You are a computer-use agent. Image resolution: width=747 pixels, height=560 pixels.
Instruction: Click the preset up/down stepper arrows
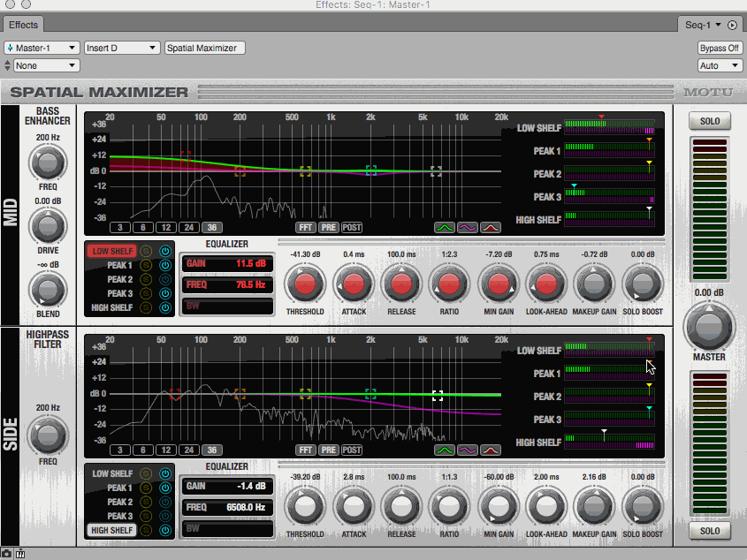point(7,65)
